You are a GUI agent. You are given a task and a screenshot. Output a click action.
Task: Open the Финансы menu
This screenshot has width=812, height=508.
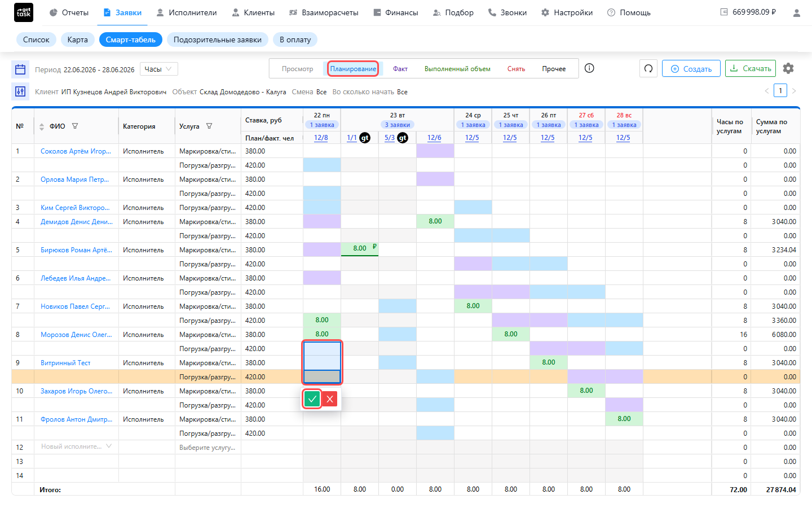coord(396,12)
